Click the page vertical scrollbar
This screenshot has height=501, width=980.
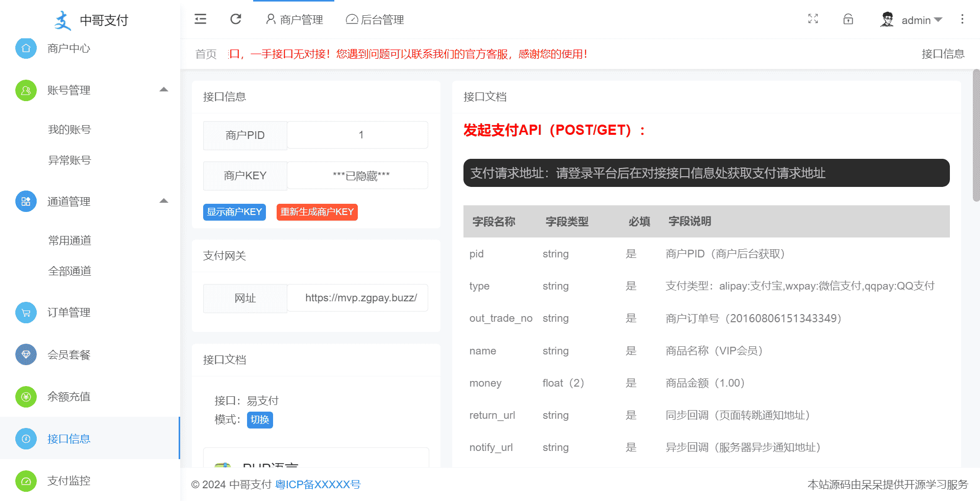click(976, 136)
